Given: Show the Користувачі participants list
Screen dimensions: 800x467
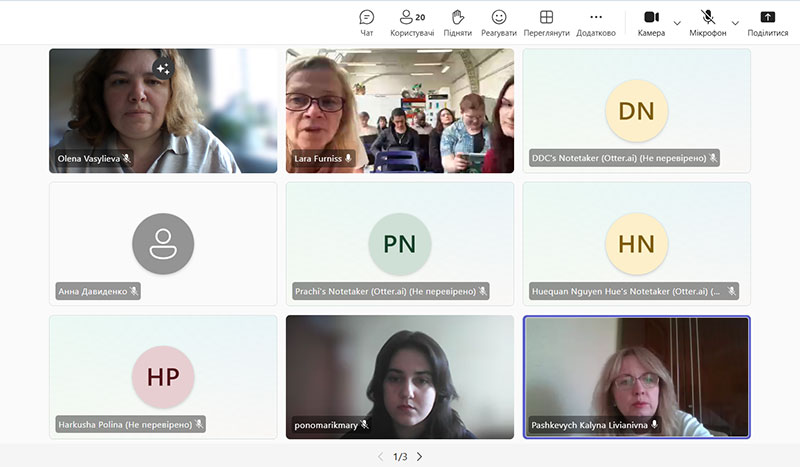Looking at the screenshot, I should (x=412, y=23).
